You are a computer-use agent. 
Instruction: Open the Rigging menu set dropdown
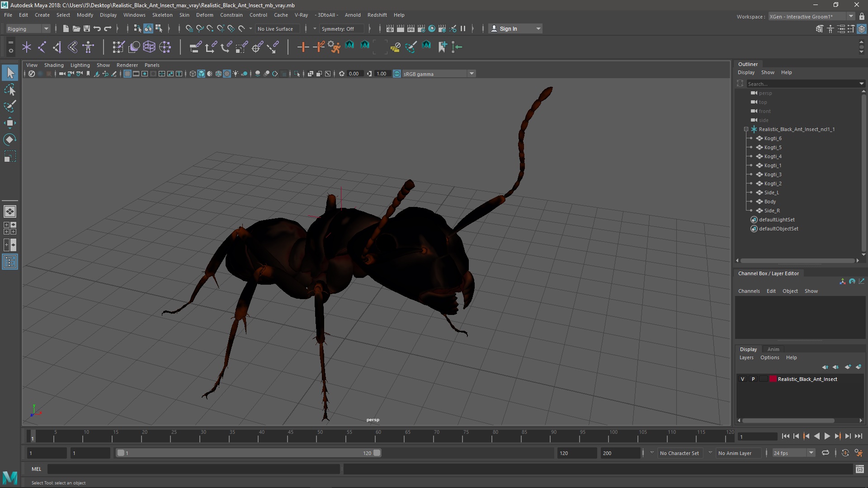[28, 28]
